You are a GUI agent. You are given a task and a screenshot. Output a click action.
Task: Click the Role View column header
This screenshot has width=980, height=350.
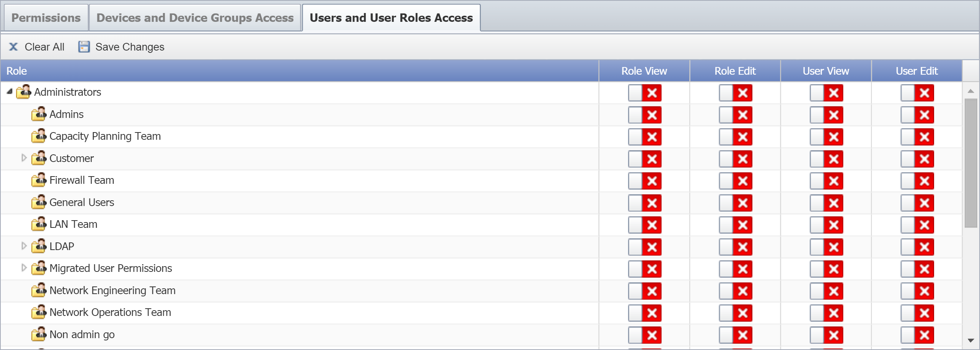click(x=644, y=71)
